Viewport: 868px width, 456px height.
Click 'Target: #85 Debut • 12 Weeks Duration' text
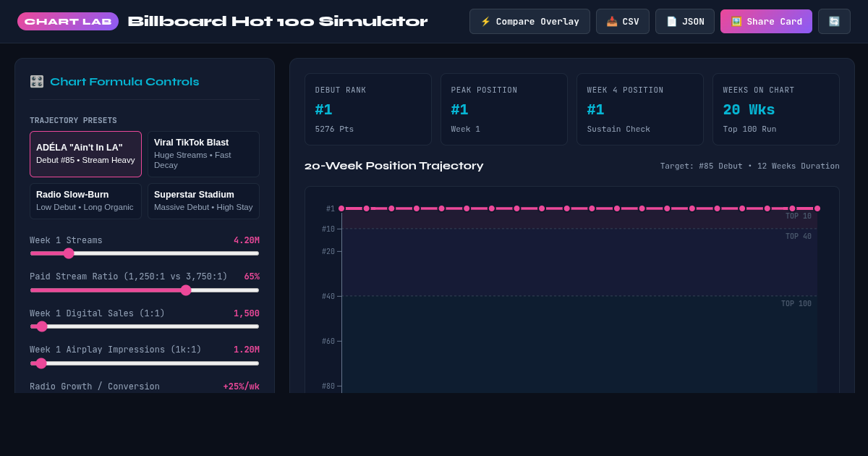tap(750, 166)
